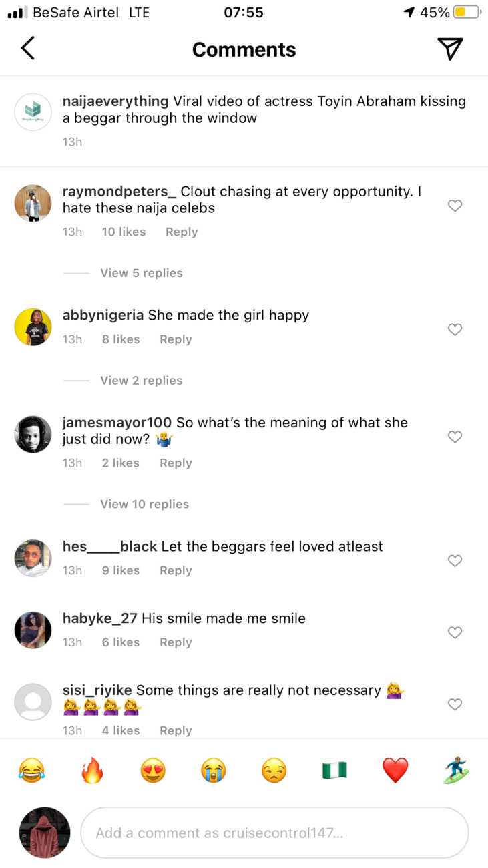This screenshot has height=868, width=488.
Task: Insert the heart-eyes emoji
Action: point(153,771)
